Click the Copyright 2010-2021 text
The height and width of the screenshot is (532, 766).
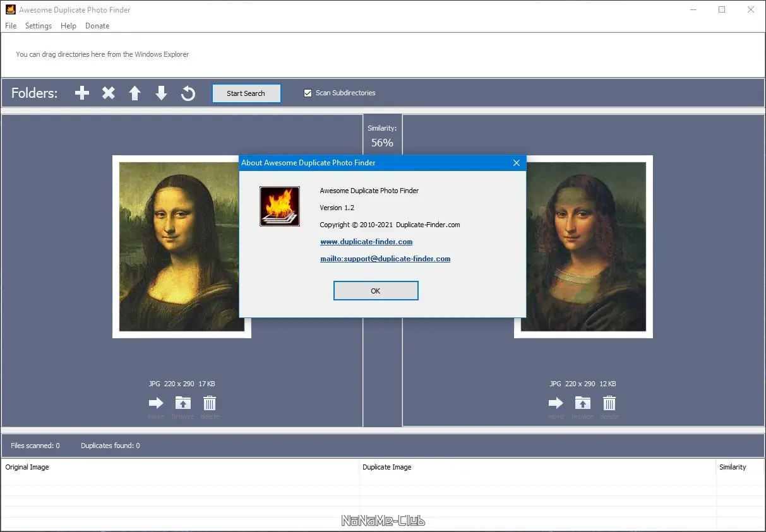point(390,225)
